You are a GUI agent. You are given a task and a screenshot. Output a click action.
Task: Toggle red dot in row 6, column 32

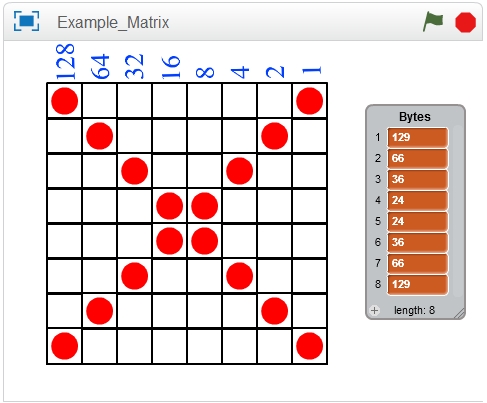click(x=135, y=276)
